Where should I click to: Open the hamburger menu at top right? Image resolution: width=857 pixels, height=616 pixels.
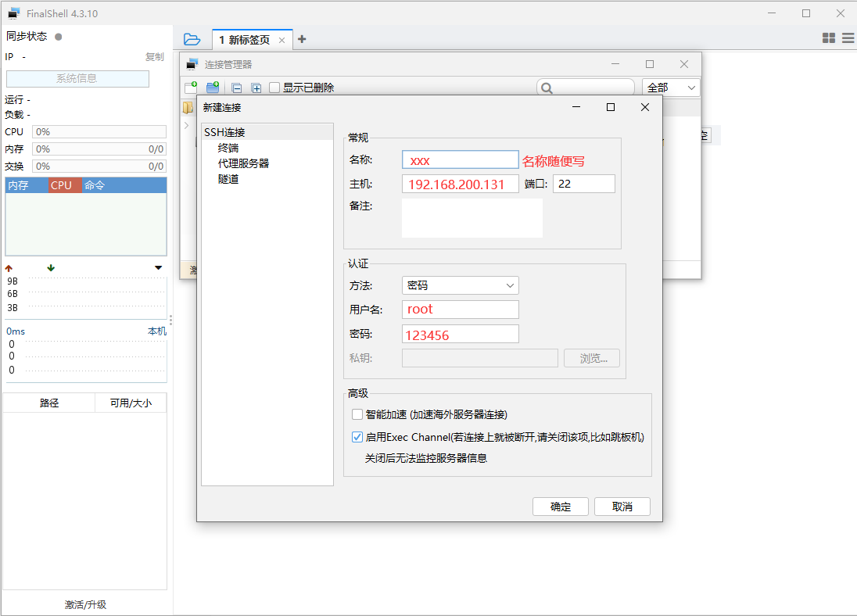pos(848,38)
